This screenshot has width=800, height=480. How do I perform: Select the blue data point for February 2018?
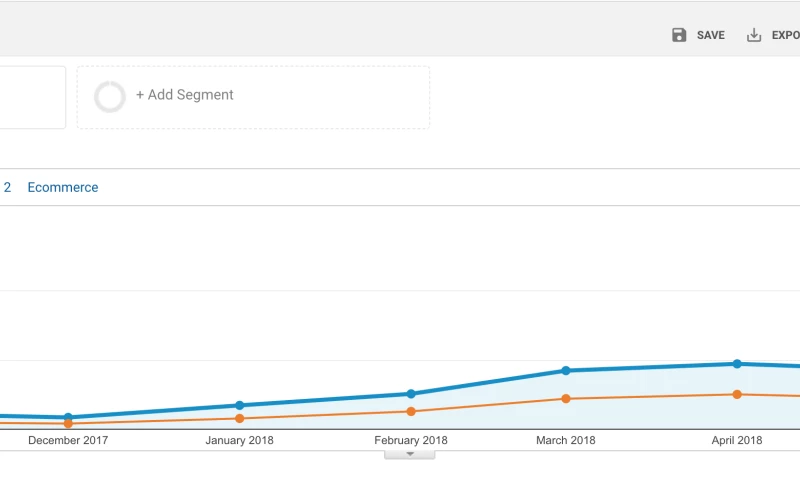coord(411,393)
